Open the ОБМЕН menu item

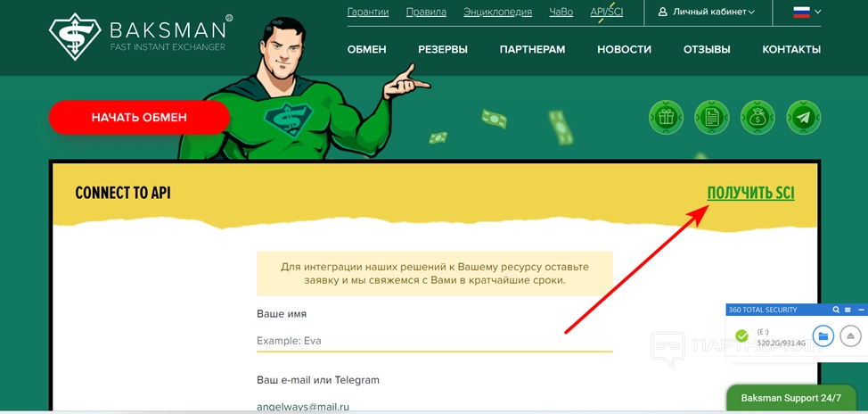[x=366, y=49]
